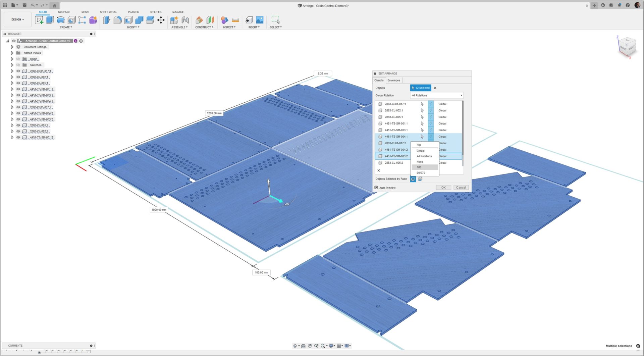Cancel the Edit Arrange dialog

tap(461, 188)
